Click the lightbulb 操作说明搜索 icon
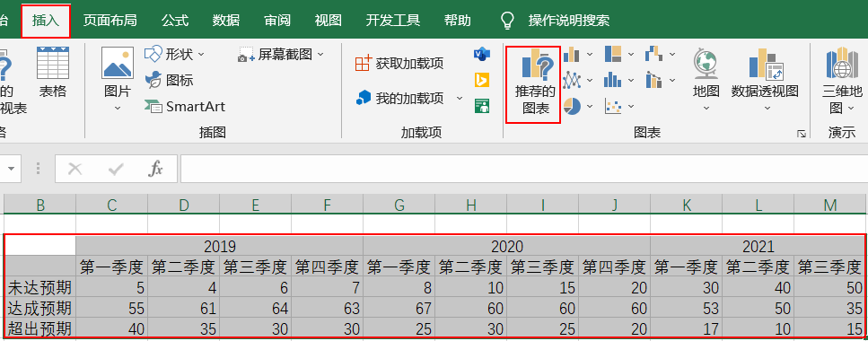The width and height of the screenshot is (868, 341). pyautogui.click(x=507, y=21)
